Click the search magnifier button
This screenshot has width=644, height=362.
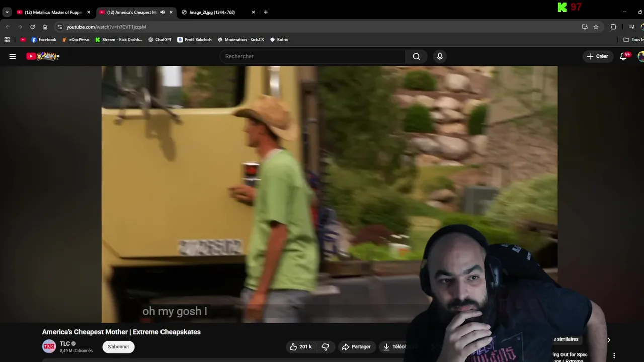pos(416,56)
